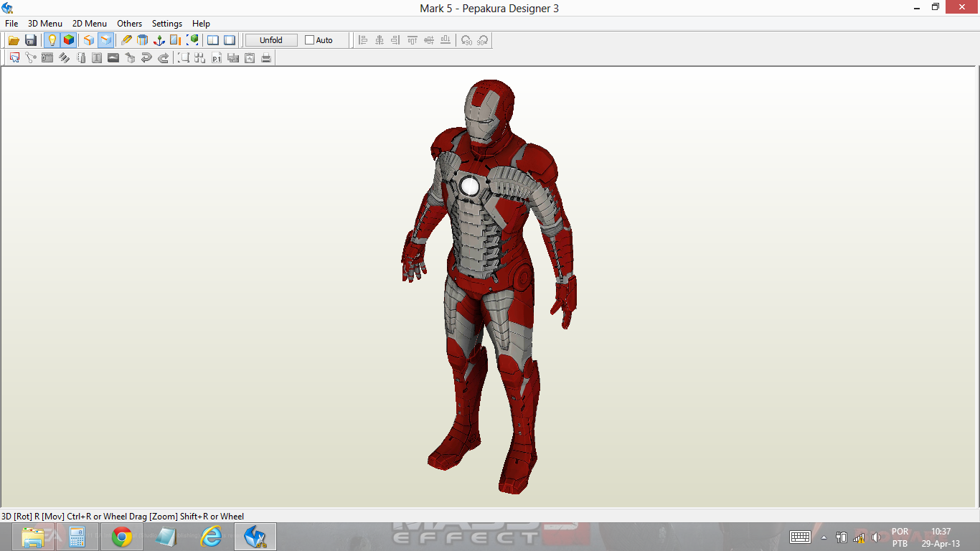Open a file with the folder icon

pyautogui.click(x=14, y=40)
